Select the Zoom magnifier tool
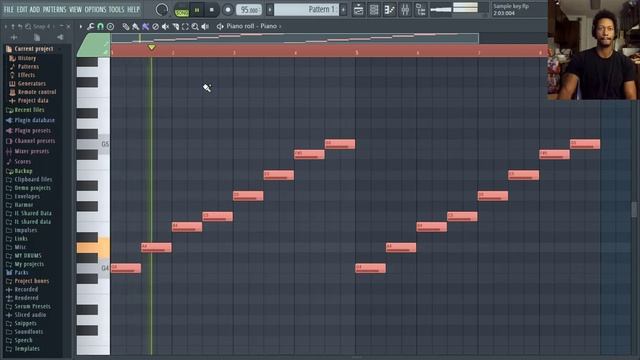Viewport: 640px width, 360px height. click(195, 27)
